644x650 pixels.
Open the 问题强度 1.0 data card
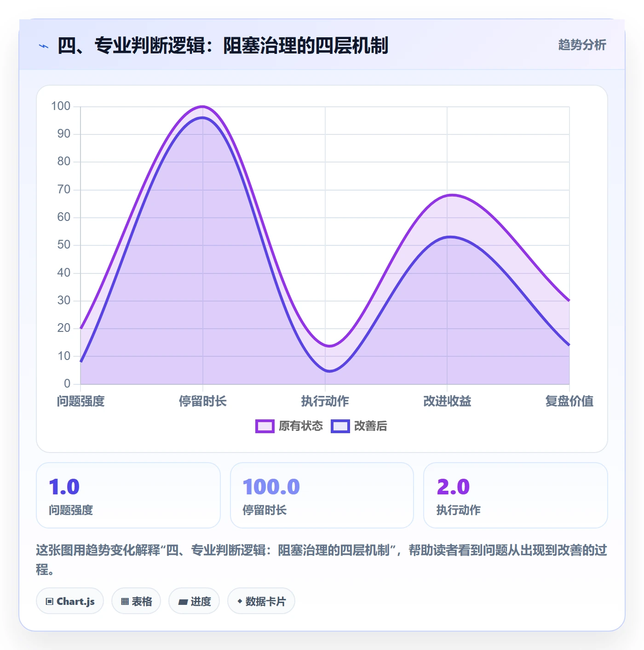click(x=128, y=495)
